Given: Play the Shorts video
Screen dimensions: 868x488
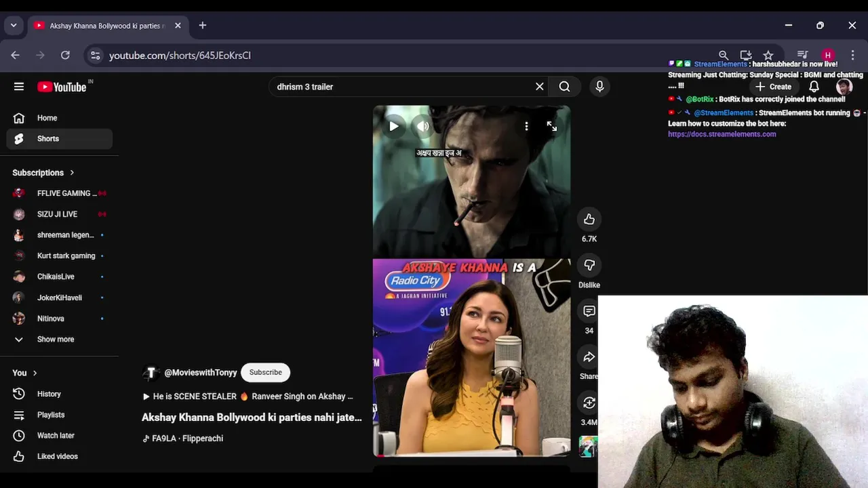Looking at the screenshot, I should pyautogui.click(x=394, y=127).
